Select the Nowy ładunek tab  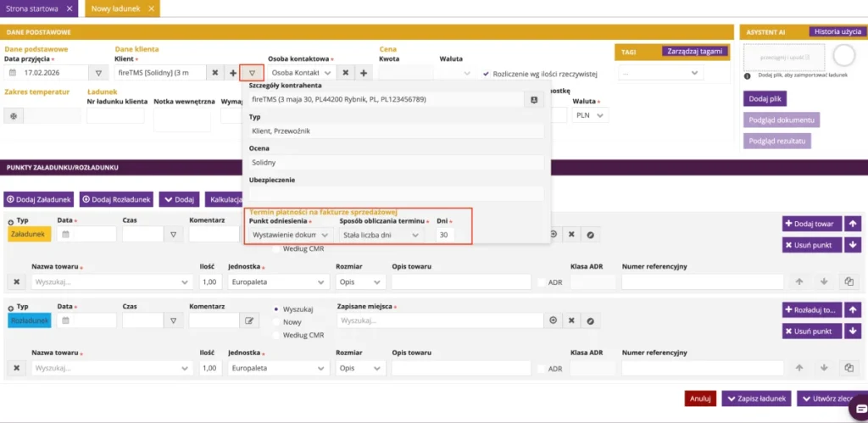pos(116,8)
